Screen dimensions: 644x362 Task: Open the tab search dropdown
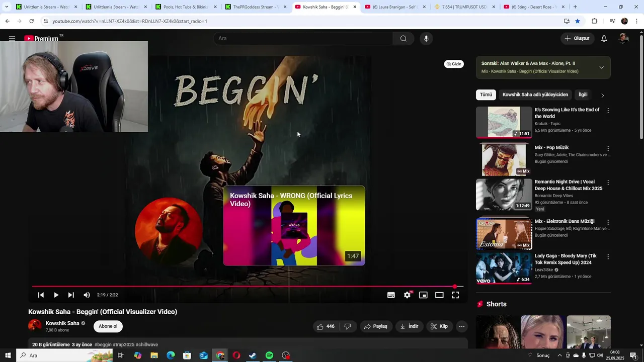tap(7, 7)
